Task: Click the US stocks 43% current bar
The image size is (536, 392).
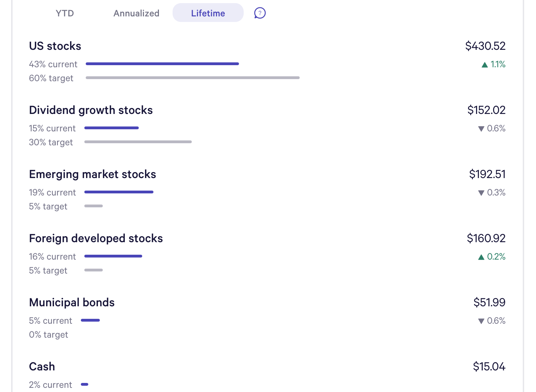Action: tap(162, 64)
